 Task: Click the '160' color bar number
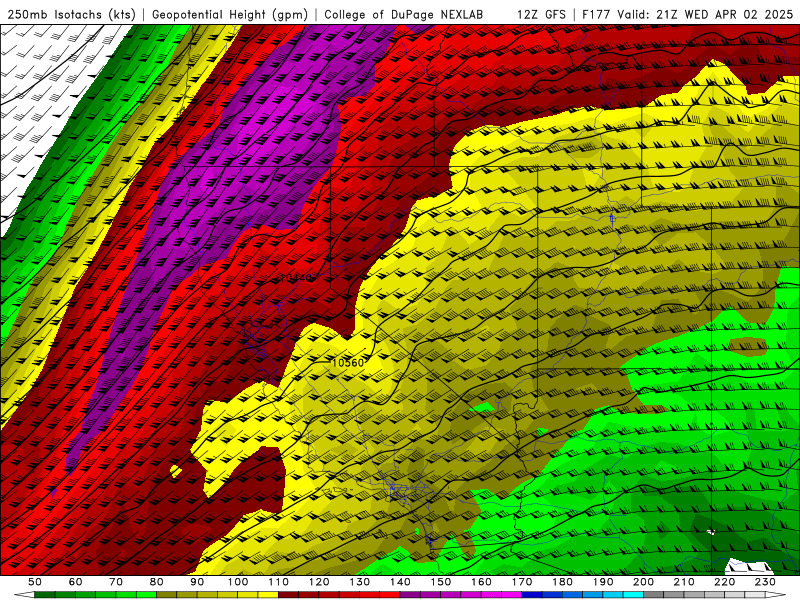[x=481, y=582]
